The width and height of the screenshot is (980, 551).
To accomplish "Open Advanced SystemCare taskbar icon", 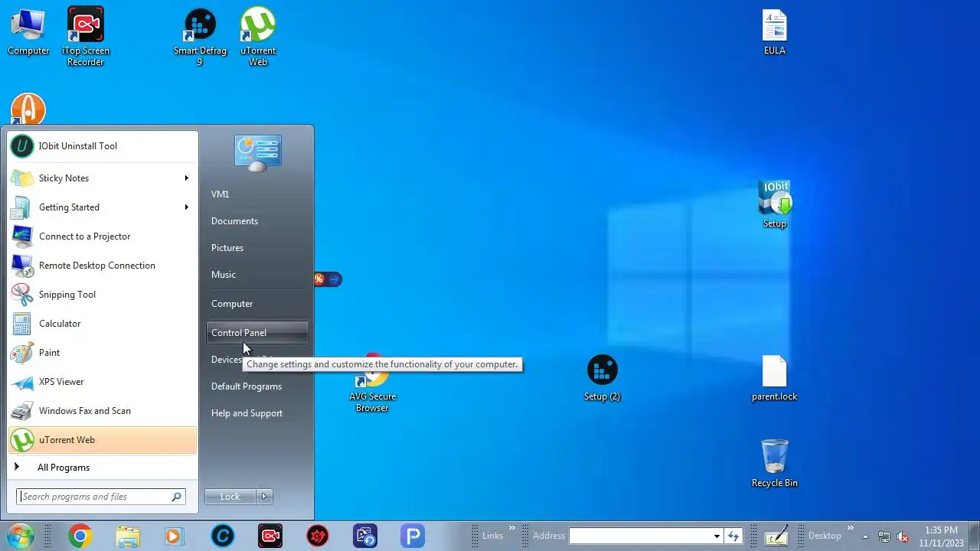I will (223, 536).
